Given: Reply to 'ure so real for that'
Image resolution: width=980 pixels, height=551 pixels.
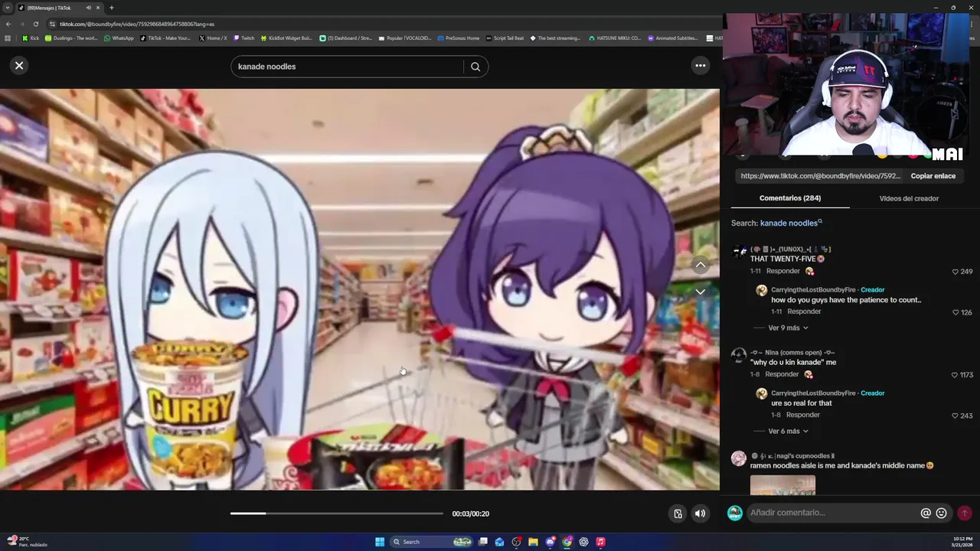Looking at the screenshot, I should [803, 415].
